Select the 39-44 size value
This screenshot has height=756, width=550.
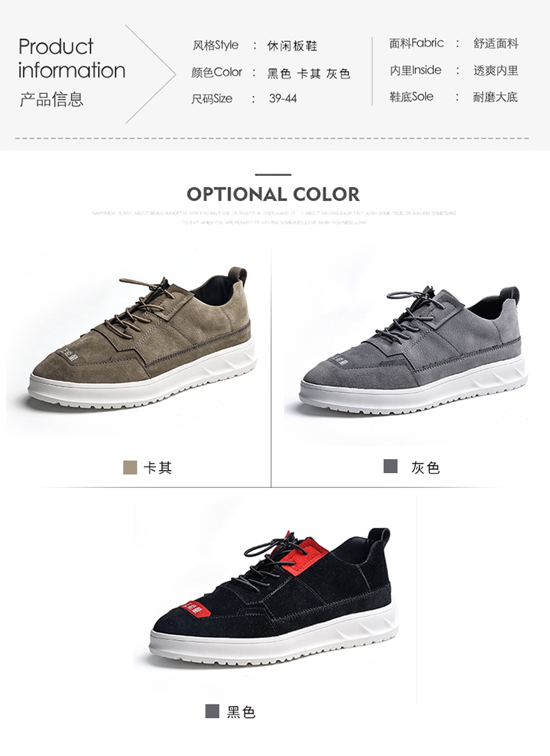pos(283,98)
